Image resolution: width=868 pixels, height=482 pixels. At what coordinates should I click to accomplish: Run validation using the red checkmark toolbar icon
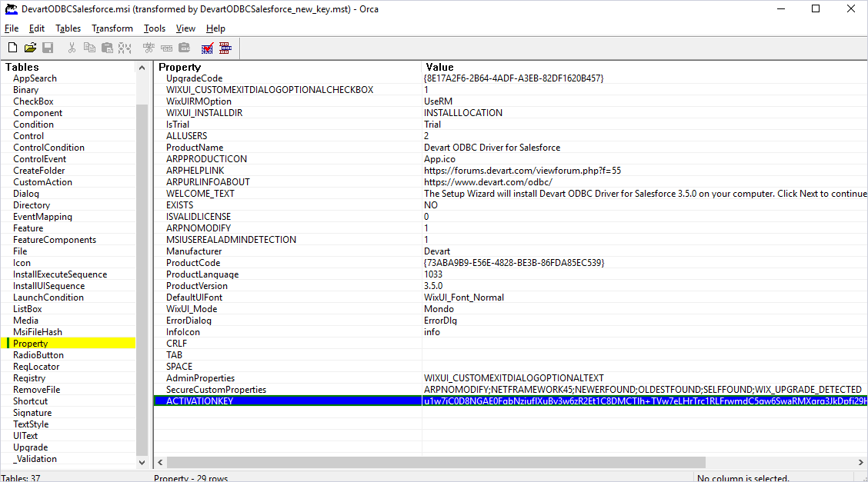(x=207, y=48)
